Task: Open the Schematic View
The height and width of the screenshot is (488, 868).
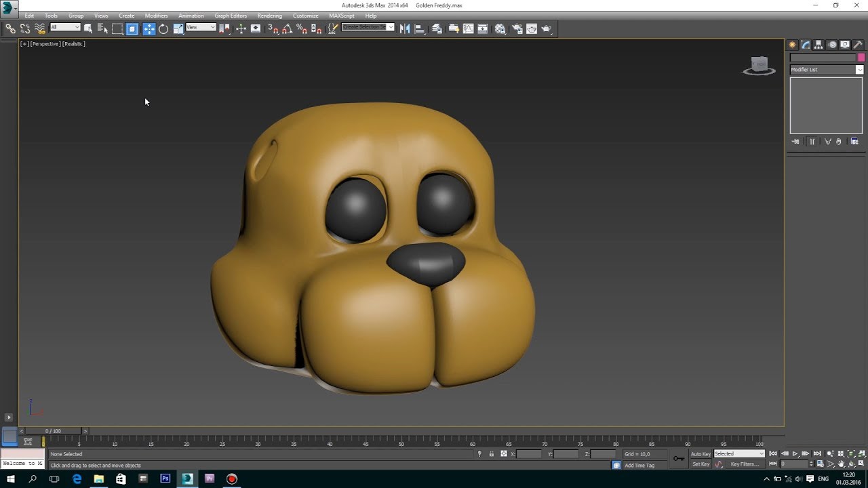Action: pos(483,28)
